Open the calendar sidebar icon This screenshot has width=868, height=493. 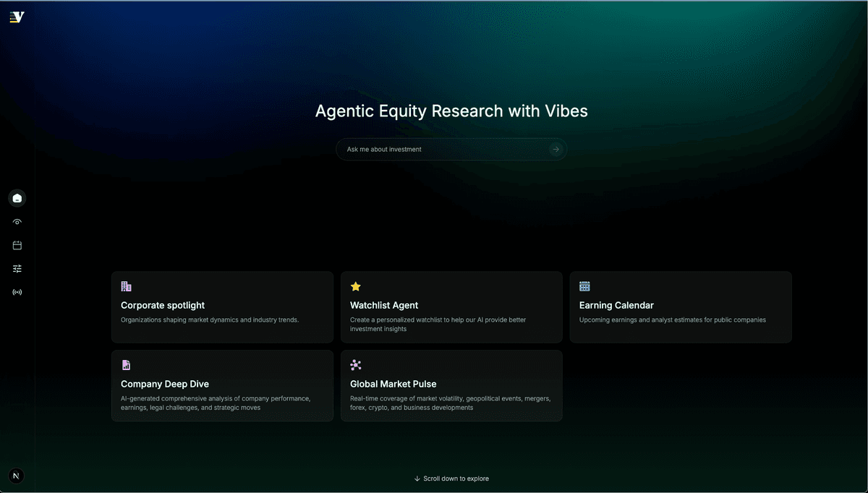(x=17, y=245)
